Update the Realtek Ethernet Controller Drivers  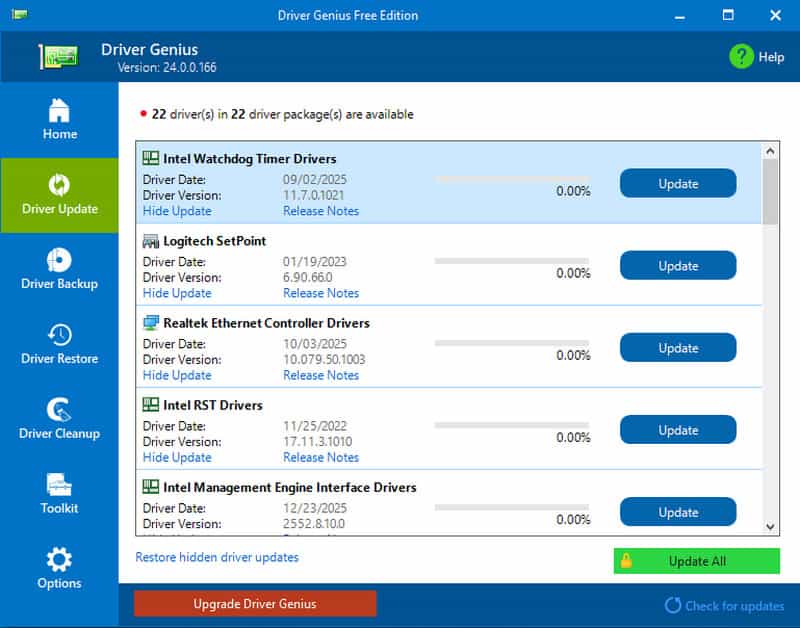point(678,348)
